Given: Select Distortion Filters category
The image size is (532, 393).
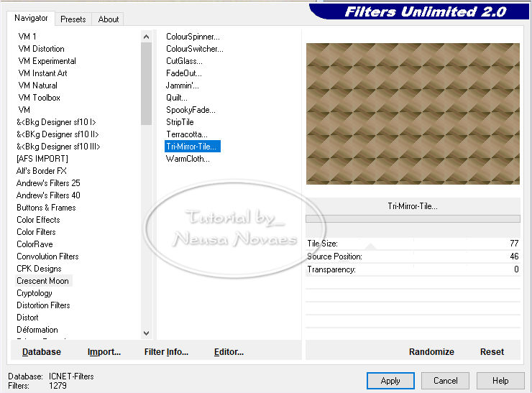Looking at the screenshot, I should click(x=43, y=305).
